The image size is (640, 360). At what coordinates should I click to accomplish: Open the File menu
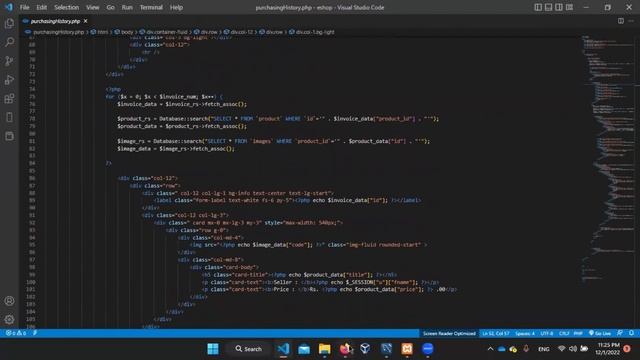coord(24,7)
